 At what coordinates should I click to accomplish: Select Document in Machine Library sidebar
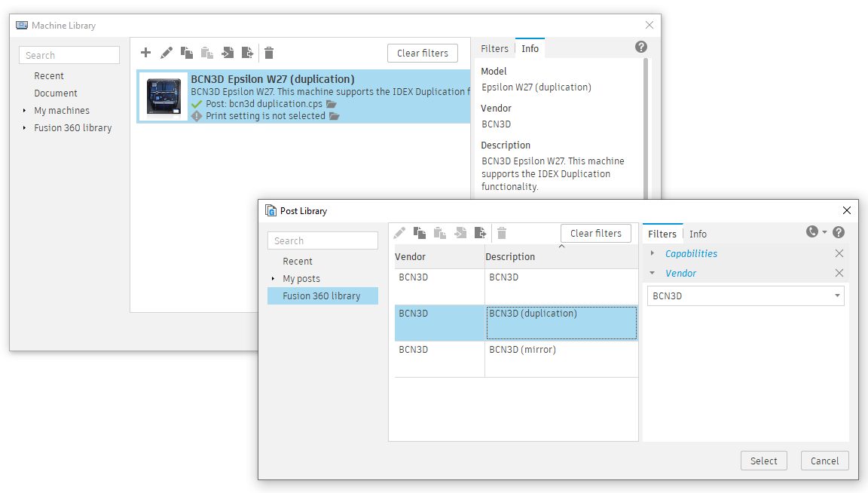55,93
